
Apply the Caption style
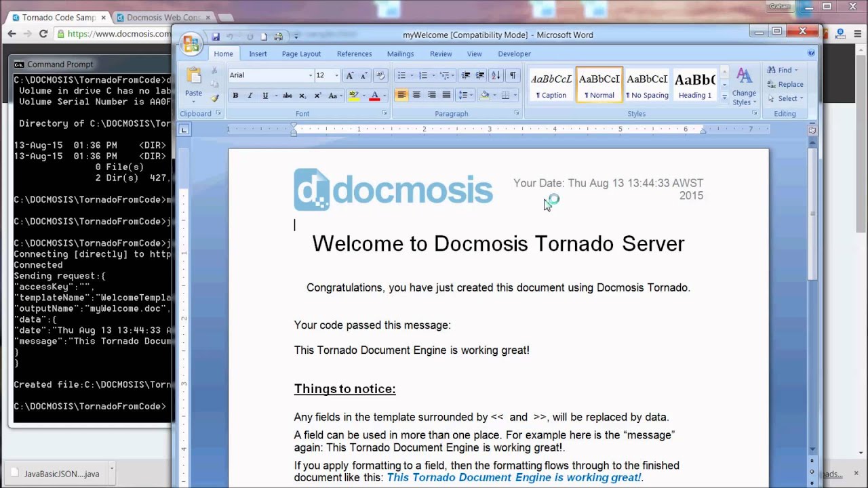[x=551, y=85]
